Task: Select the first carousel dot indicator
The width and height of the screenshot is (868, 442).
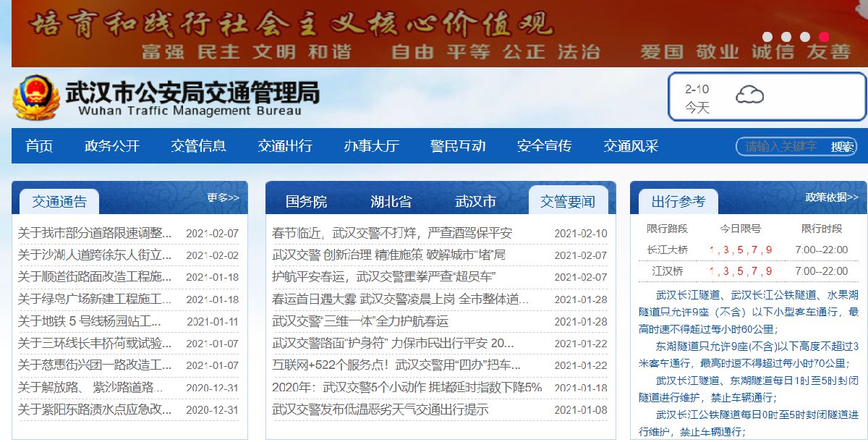Action: click(767, 37)
